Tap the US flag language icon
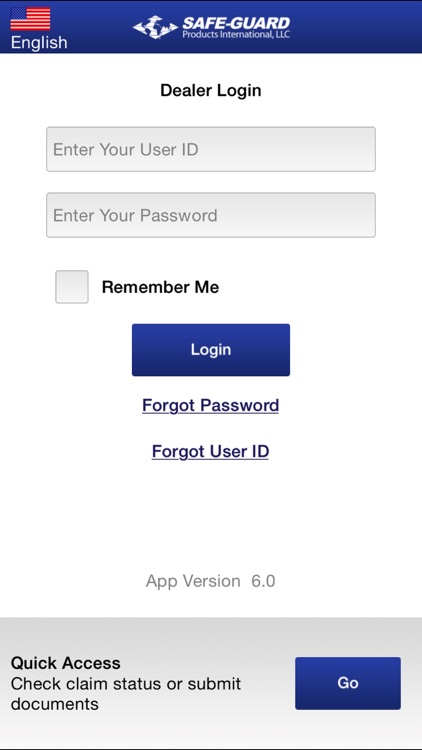 tap(30, 19)
